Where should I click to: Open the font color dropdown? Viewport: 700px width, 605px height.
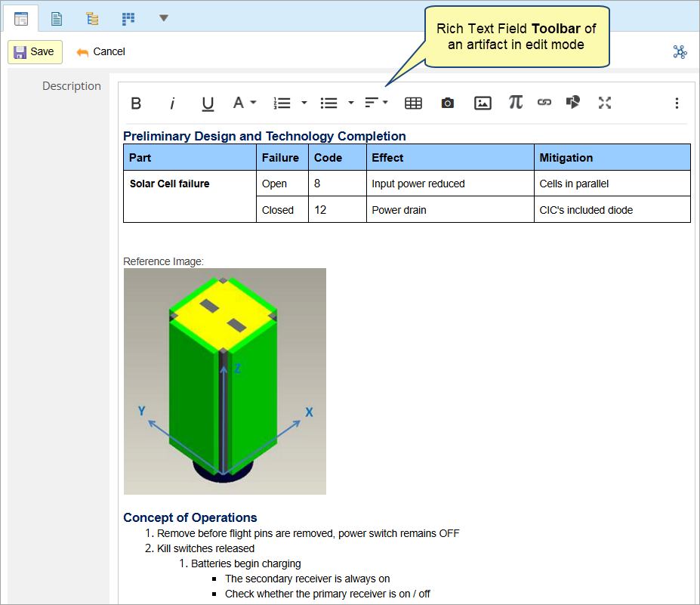point(244,103)
